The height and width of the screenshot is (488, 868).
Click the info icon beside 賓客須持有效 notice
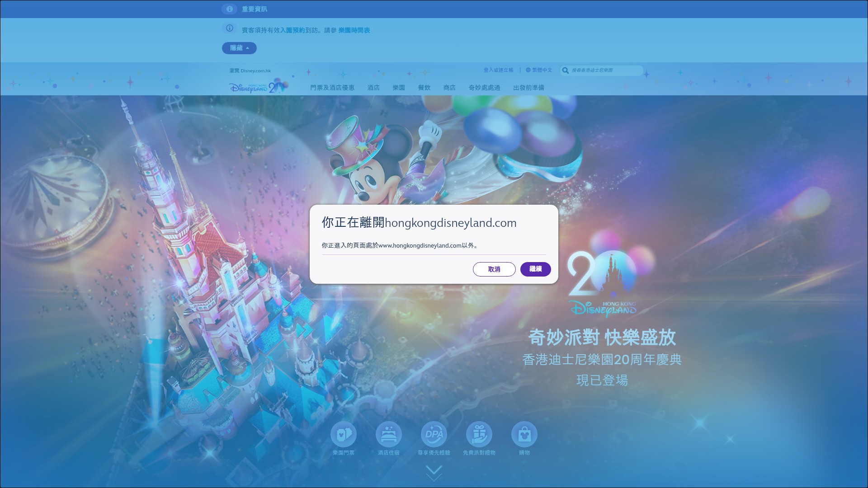230,28
